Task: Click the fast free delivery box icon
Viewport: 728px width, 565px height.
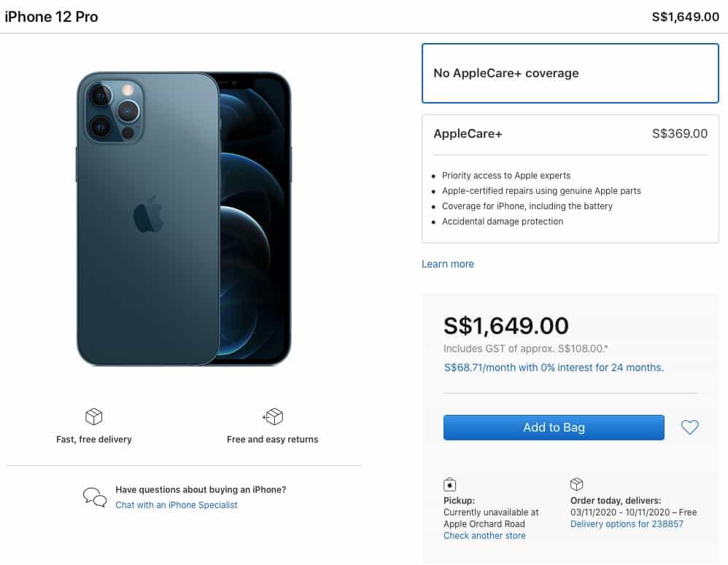Action: coord(94,416)
